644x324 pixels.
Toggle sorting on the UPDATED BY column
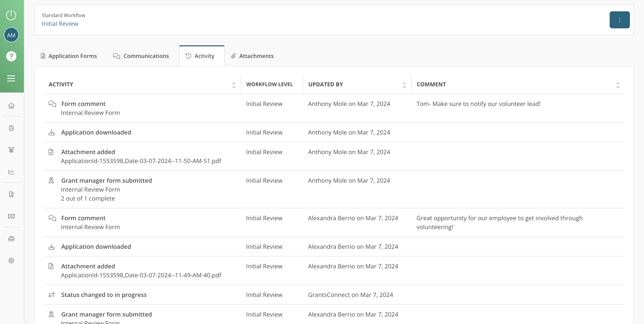click(404, 85)
